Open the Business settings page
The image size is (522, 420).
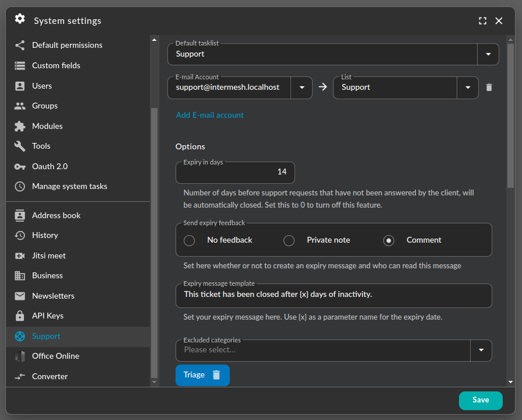pos(78,276)
